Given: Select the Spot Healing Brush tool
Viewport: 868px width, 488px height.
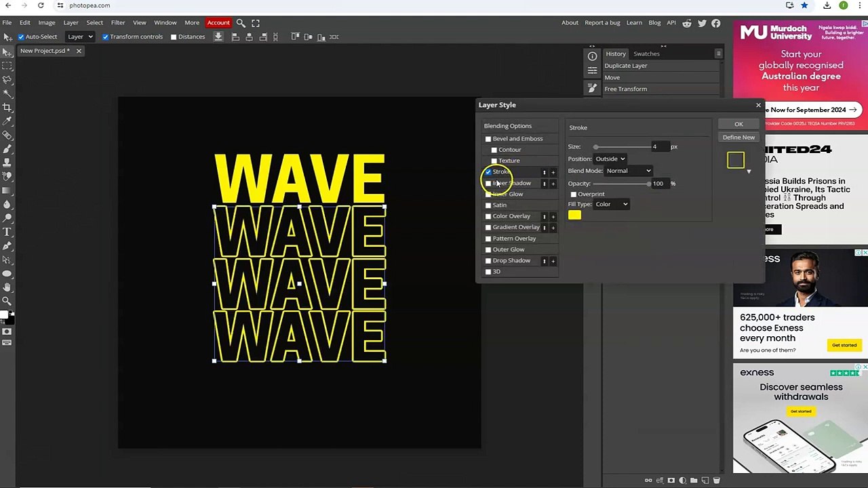Looking at the screenshot, I should (7, 135).
